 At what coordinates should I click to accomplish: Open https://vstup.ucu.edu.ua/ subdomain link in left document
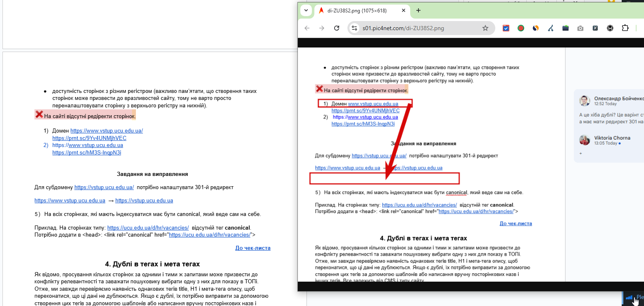(x=104, y=187)
